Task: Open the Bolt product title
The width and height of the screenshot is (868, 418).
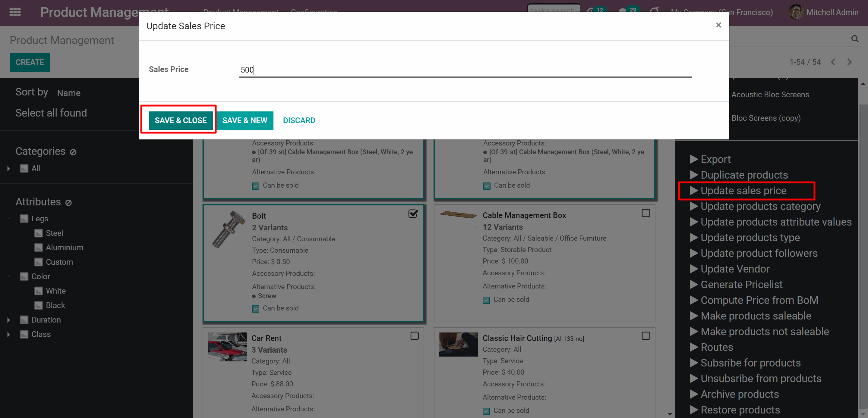Action: 259,216
